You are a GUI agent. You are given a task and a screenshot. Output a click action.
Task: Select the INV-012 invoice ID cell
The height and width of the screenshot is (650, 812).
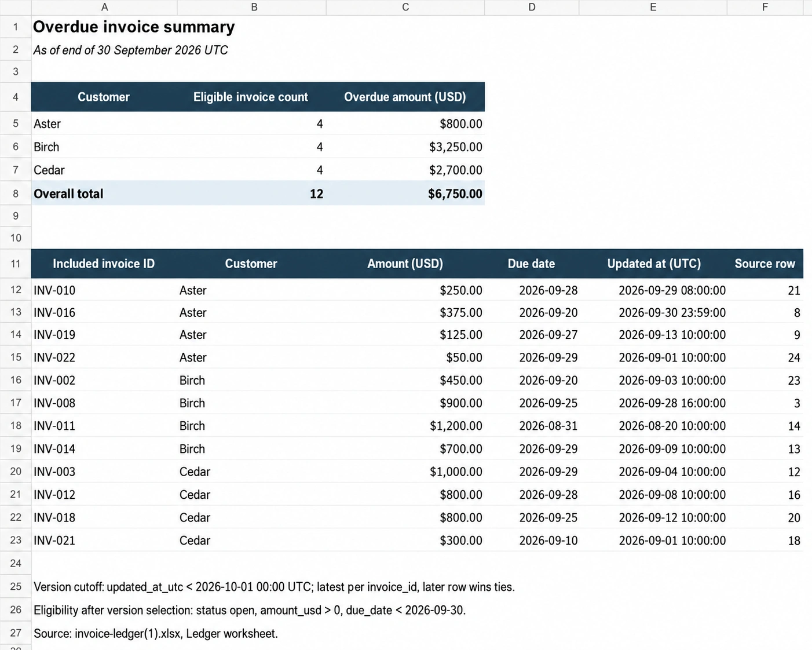pyautogui.click(x=104, y=495)
